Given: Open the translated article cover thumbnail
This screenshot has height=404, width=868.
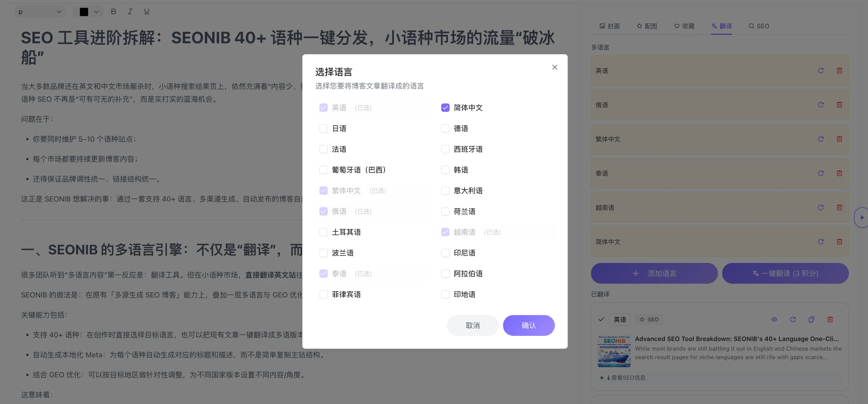Looking at the screenshot, I should [614, 351].
